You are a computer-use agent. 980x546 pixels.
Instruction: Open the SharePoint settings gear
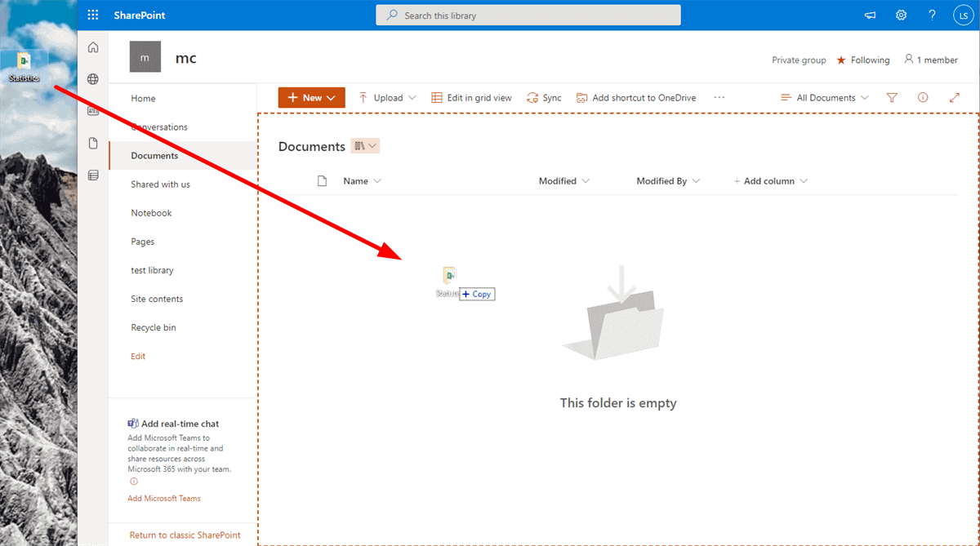900,15
